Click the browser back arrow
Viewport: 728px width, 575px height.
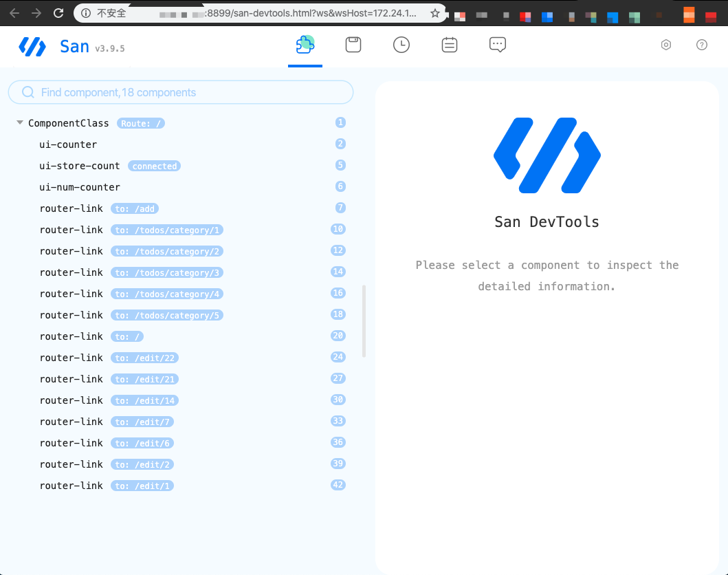[x=14, y=13]
